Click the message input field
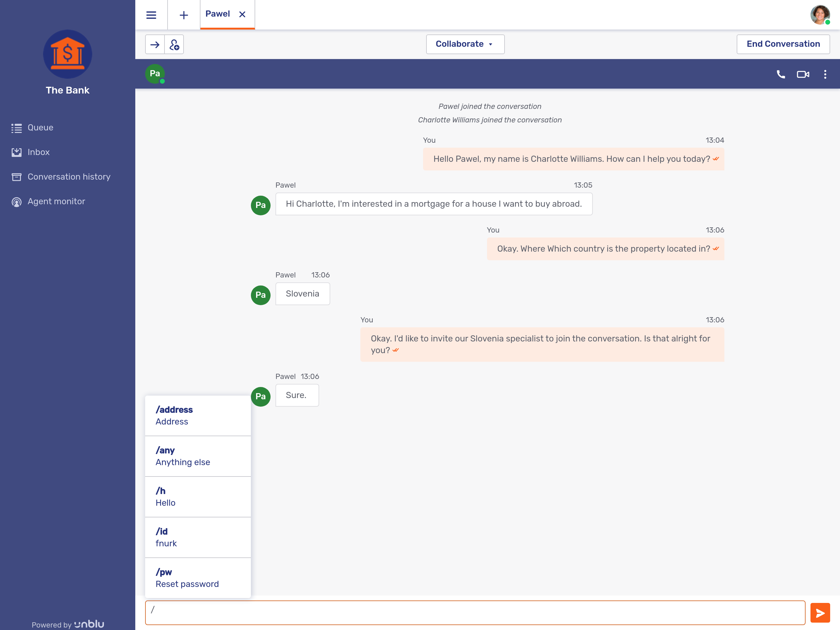The image size is (840, 630). (x=475, y=612)
